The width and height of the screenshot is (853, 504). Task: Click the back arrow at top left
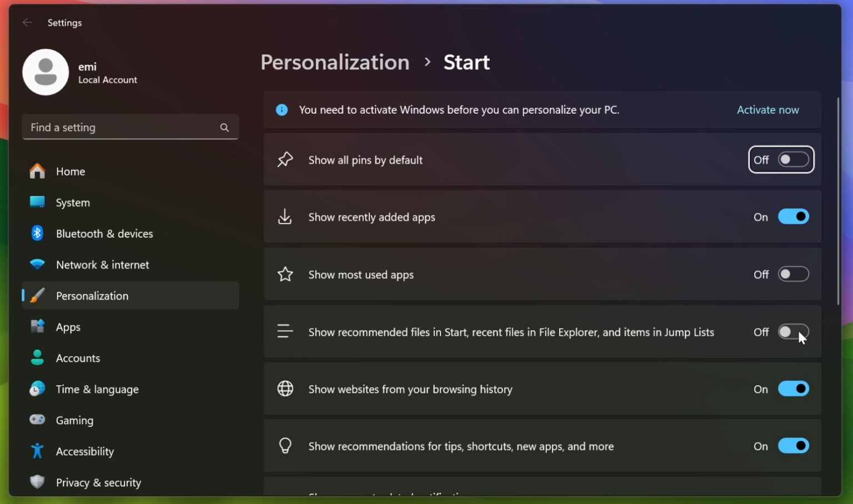(27, 22)
